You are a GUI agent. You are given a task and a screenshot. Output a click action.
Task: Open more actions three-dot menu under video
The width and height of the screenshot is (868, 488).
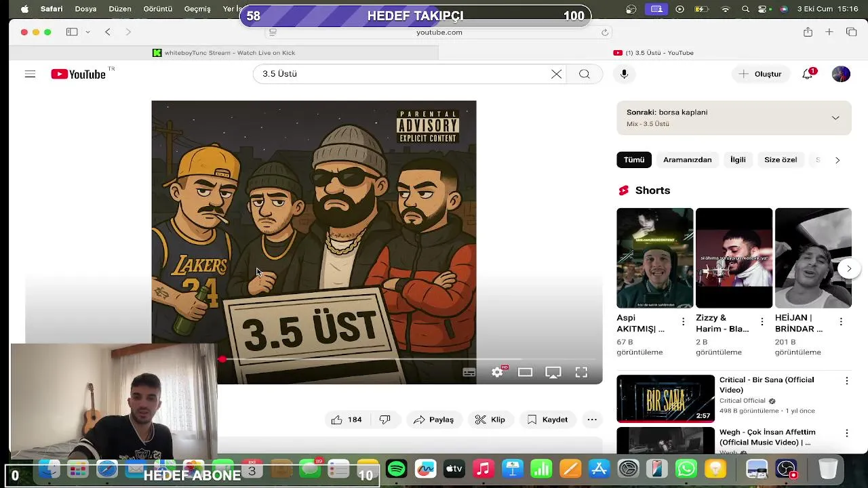coord(592,420)
